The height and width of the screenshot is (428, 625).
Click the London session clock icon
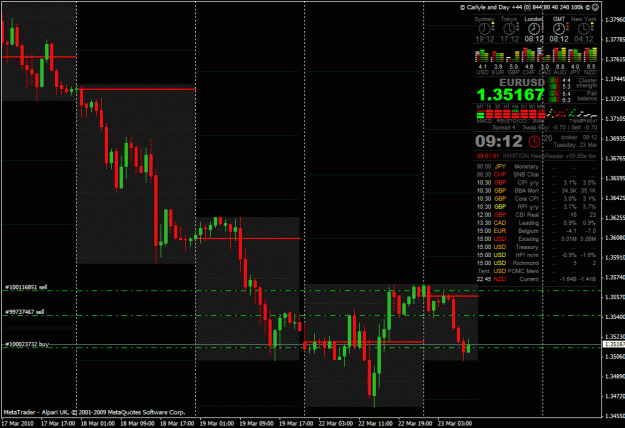click(x=534, y=29)
